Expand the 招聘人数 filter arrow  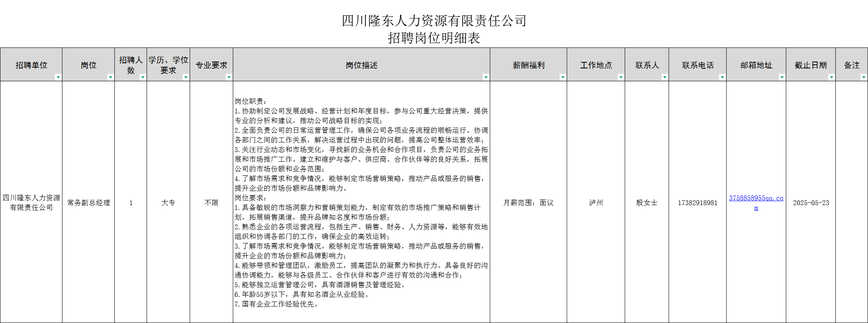(x=143, y=77)
